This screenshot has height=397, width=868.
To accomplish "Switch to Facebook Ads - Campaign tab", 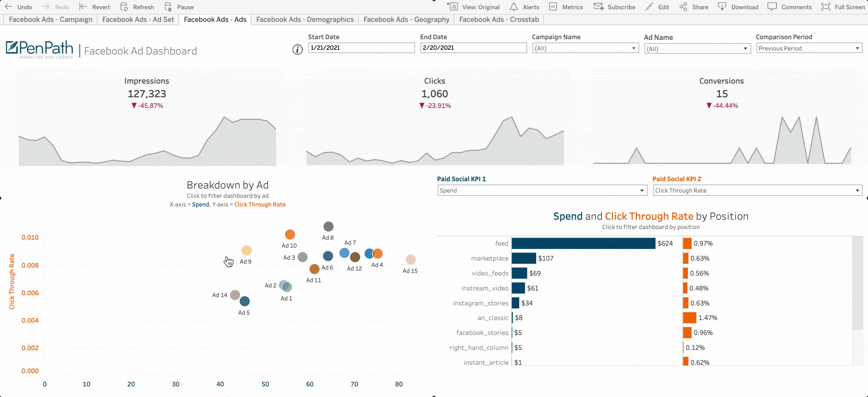I will coord(51,20).
